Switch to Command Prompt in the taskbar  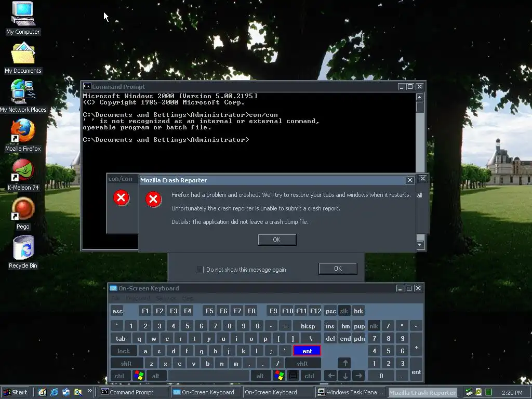134,392
